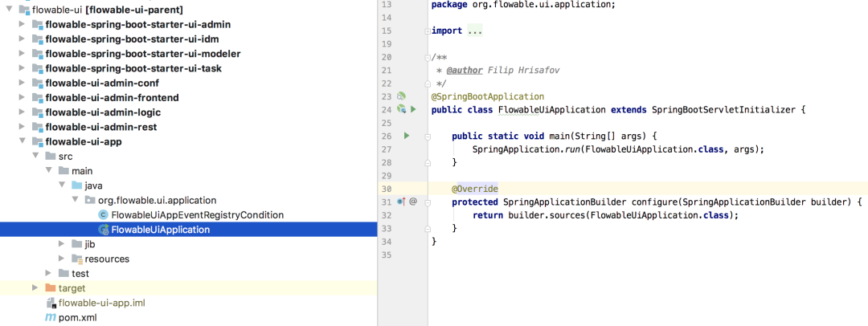Open flowable-ui-app.iml file

(x=102, y=303)
